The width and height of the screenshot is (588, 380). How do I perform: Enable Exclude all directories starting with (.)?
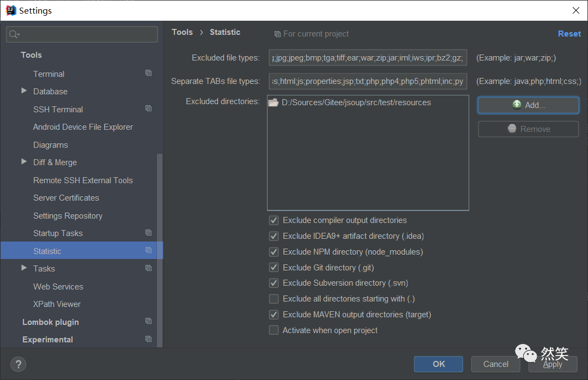274,299
